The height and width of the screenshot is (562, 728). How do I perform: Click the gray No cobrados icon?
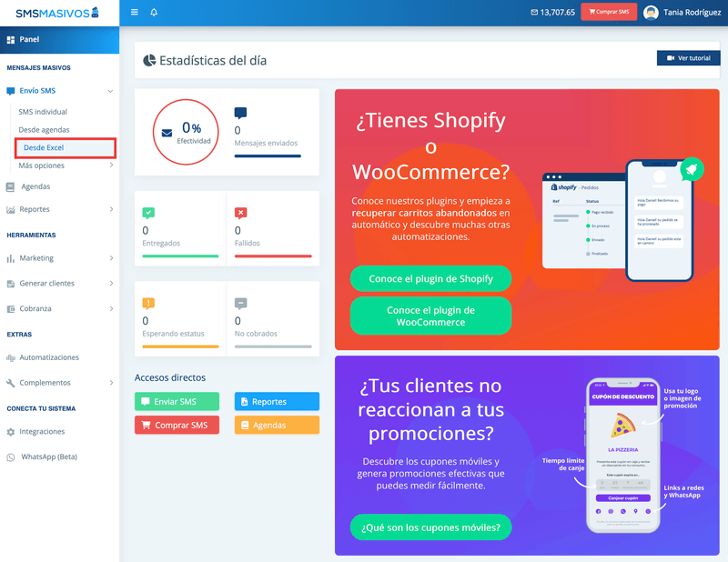(240, 304)
